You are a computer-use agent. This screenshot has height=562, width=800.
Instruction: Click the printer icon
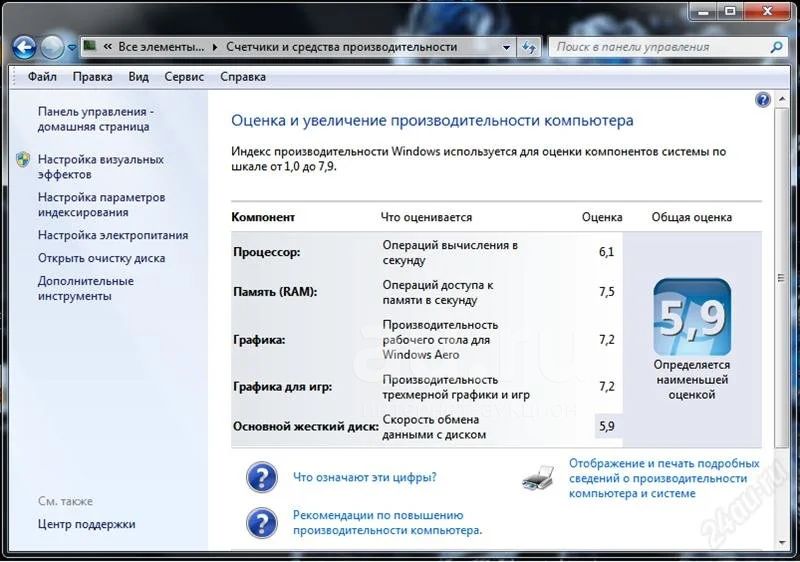(x=539, y=478)
